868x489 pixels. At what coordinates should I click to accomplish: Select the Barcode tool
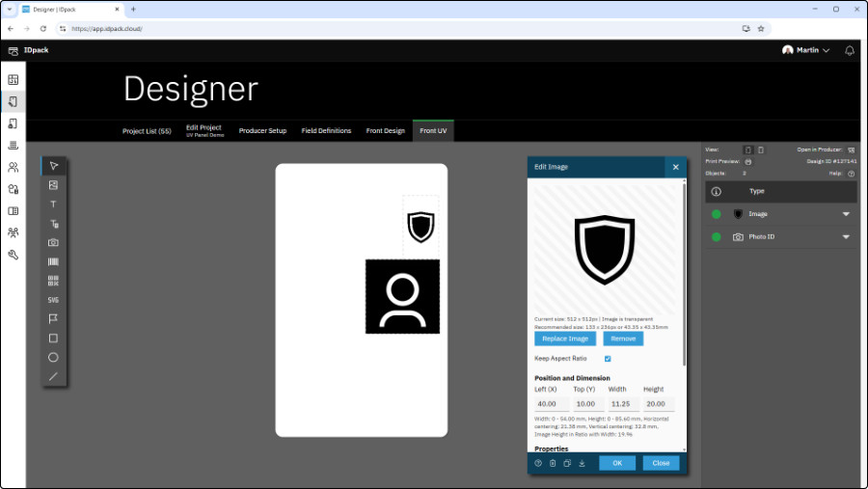pos(53,261)
